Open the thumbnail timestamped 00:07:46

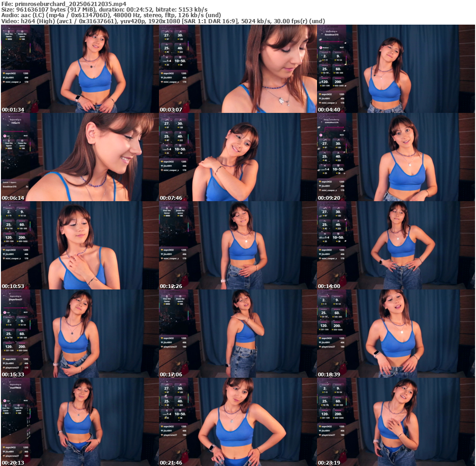238,157
